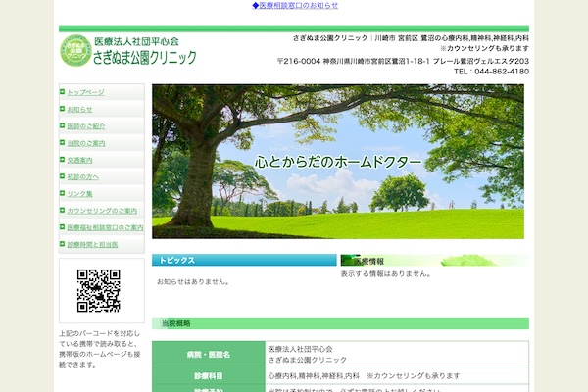The height and width of the screenshot is (392, 588).
Task: Click the green bullet icon beside お知らせ
Action: (x=63, y=109)
